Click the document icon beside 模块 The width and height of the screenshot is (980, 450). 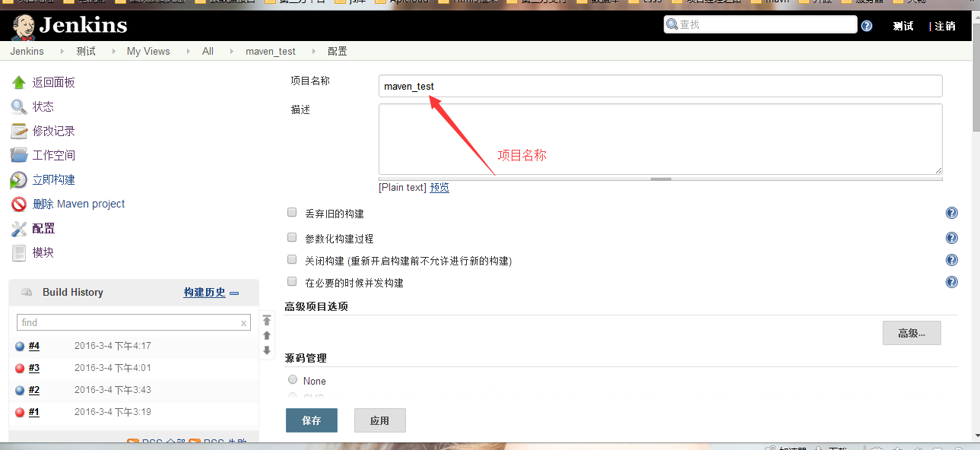(19, 252)
